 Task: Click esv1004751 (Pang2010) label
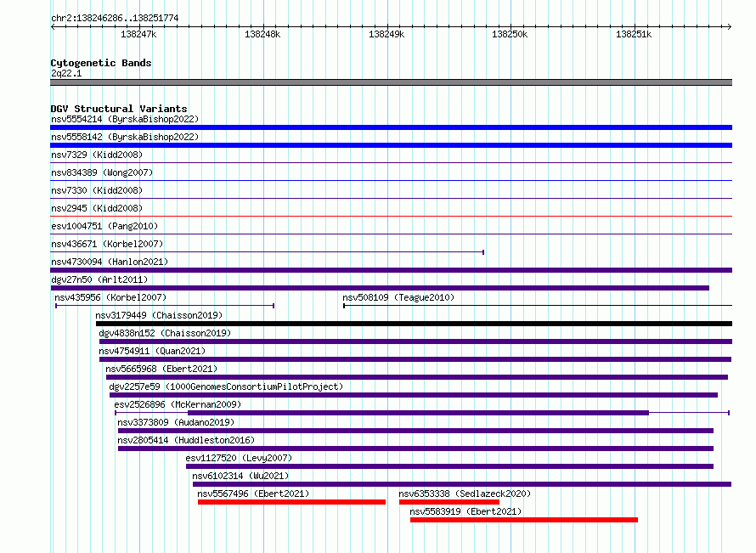(x=104, y=226)
